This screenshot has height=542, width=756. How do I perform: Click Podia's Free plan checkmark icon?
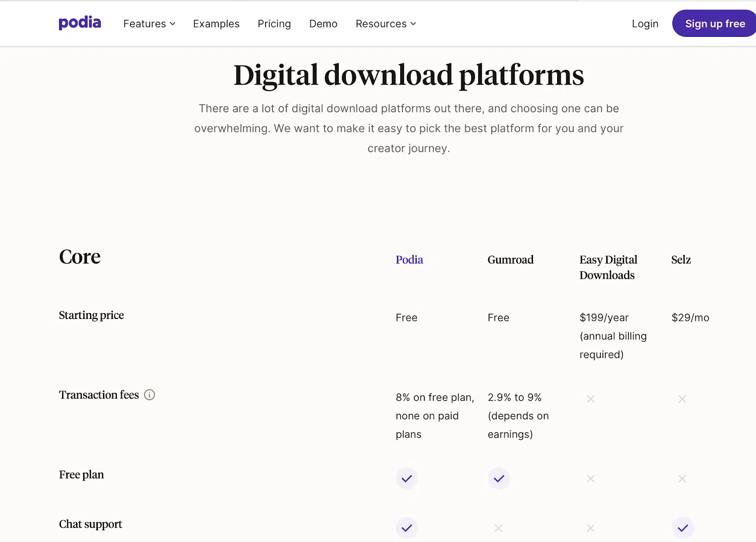[406, 479]
